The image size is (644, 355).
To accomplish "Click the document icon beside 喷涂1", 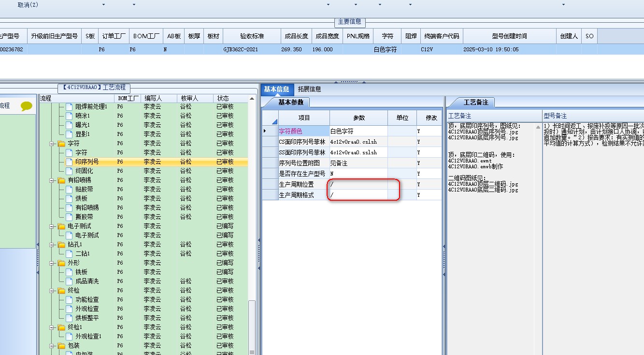I will (69, 116).
